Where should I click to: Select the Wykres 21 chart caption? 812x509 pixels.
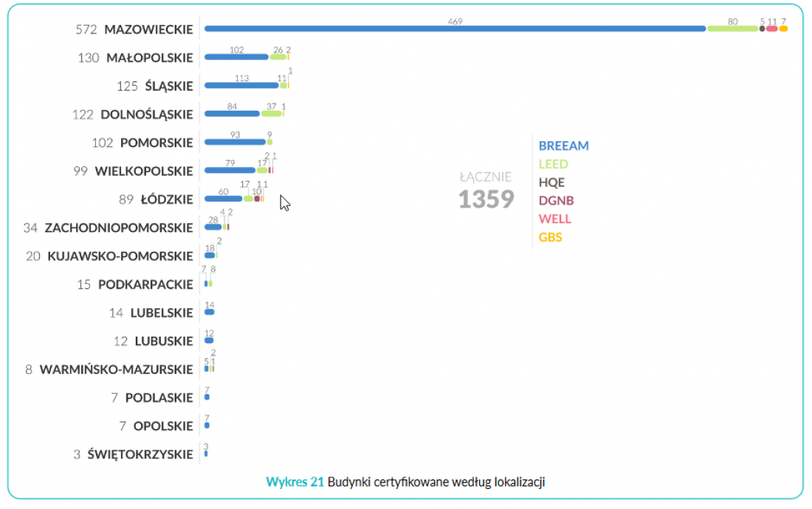[x=405, y=482]
